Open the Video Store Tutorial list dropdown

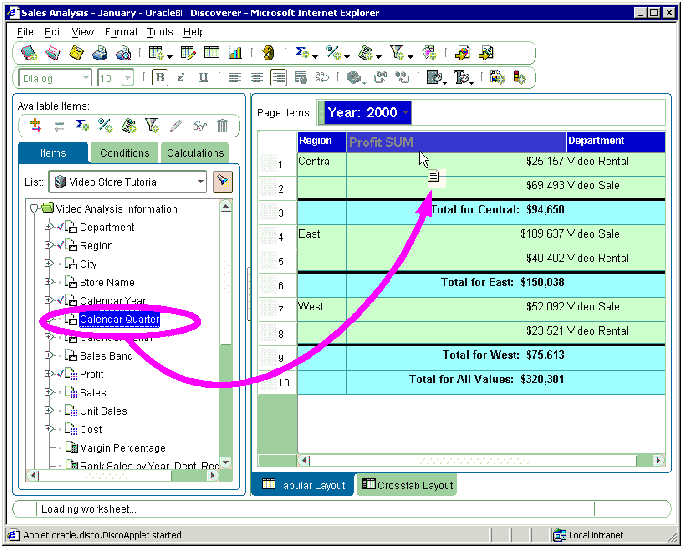201,181
